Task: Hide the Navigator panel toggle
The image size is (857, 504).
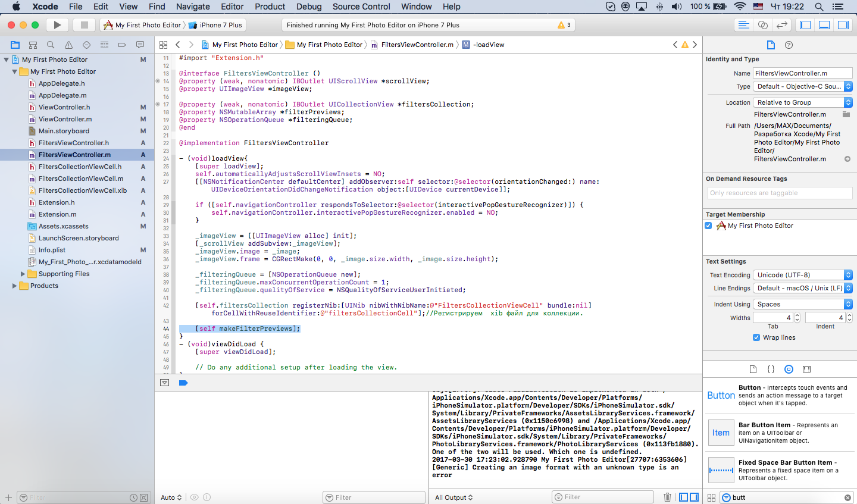Action: pyautogui.click(x=805, y=25)
